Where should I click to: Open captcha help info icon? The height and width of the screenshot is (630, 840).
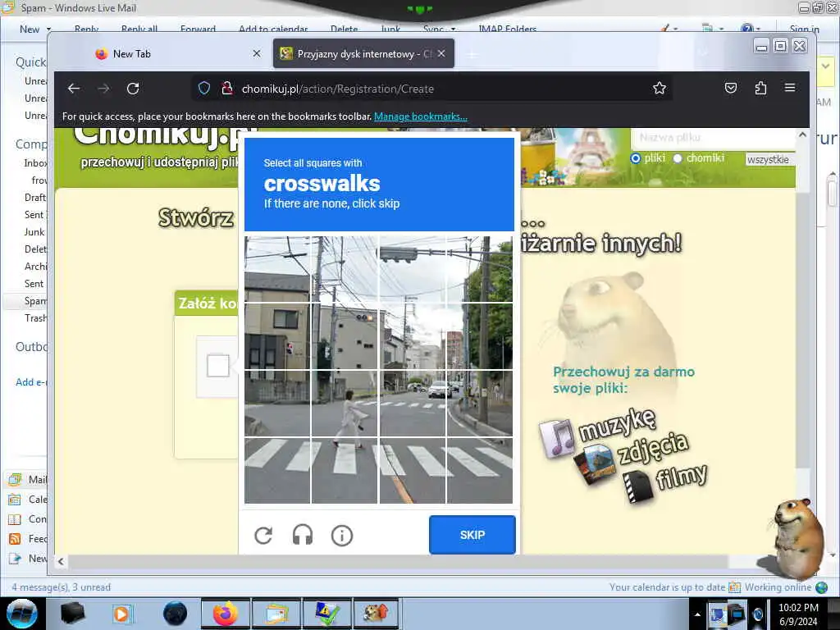click(x=342, y=535)
